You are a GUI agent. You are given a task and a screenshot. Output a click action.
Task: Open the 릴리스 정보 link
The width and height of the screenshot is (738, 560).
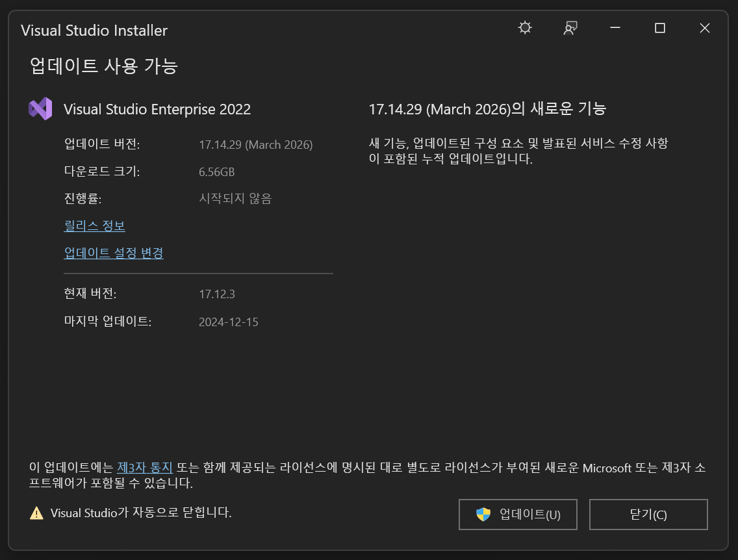(x=95, y=225)
